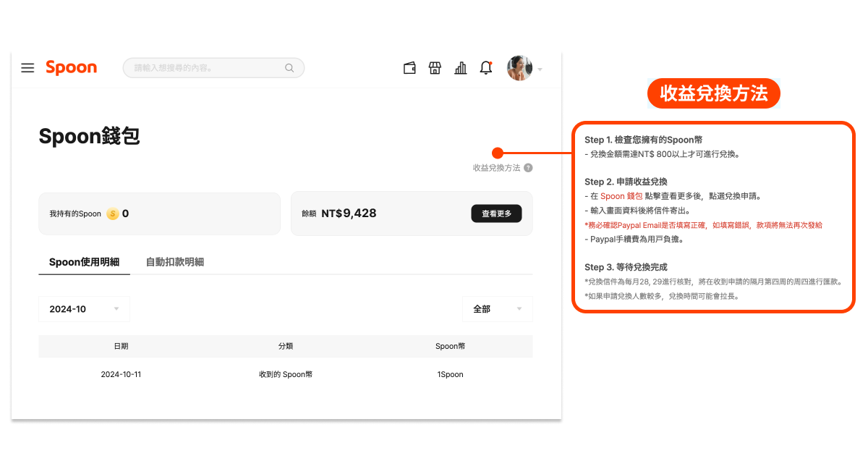The height and width of the screenshot is (469, 868).
Task: Expand the arrow next to avatar
Action: coord(540,69)
